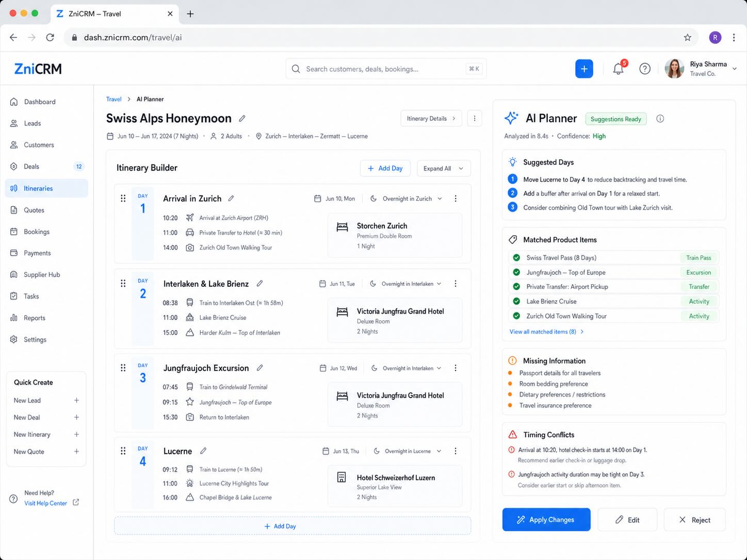Click the AI Planner info icon
Image resolution: width=747 pixels, height=560 pixels.
coord(660,119)
